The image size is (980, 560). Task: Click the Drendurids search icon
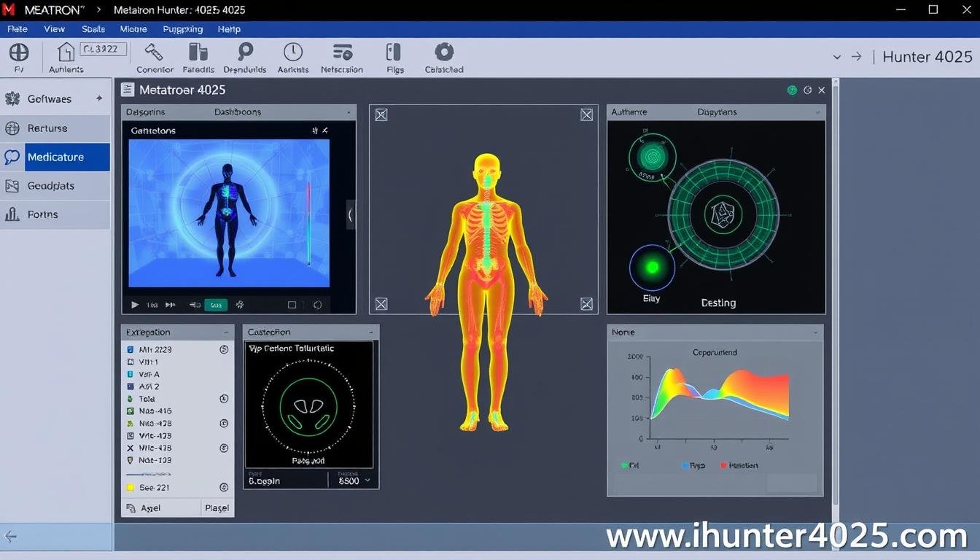(x=244, y=57)
